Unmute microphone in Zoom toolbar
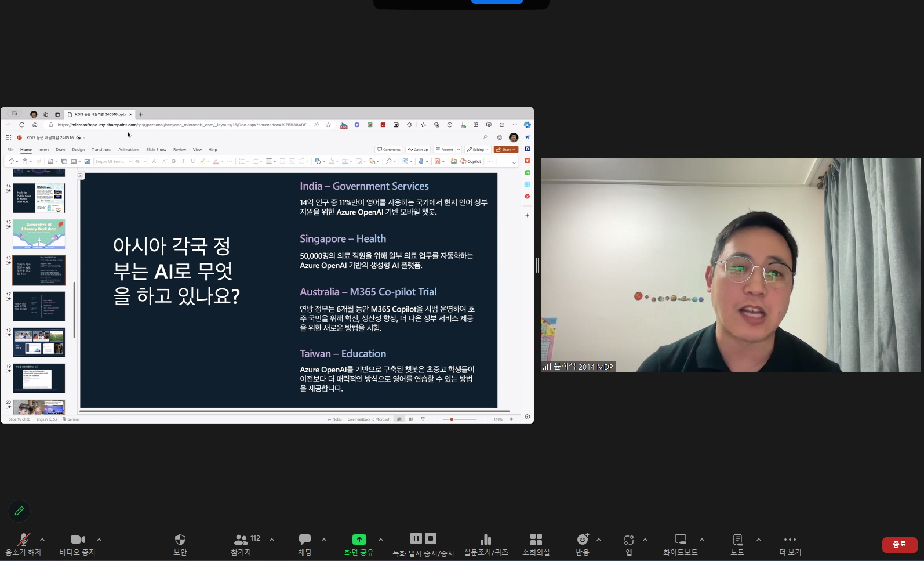The height and width of the screenshot is (561, 924). [23, 544]
